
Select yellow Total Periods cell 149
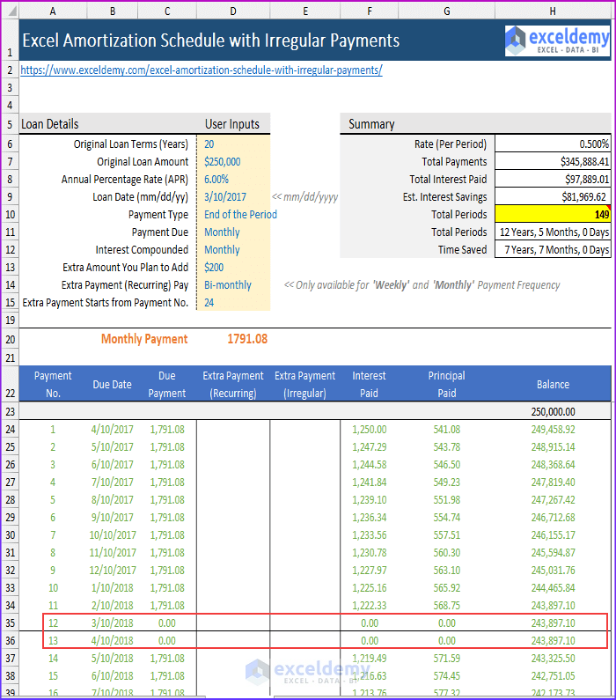[553, 215]
